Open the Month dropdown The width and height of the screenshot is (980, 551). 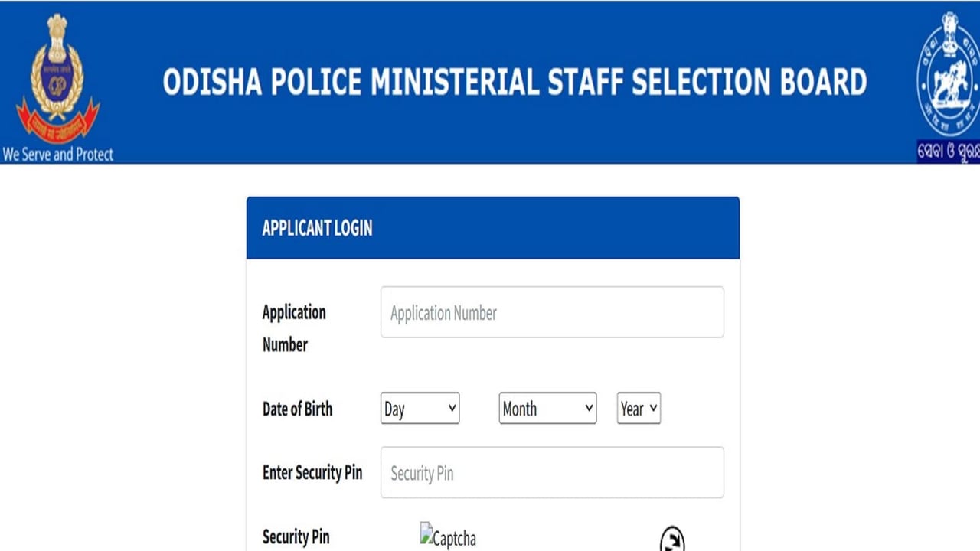click(547, 409)
